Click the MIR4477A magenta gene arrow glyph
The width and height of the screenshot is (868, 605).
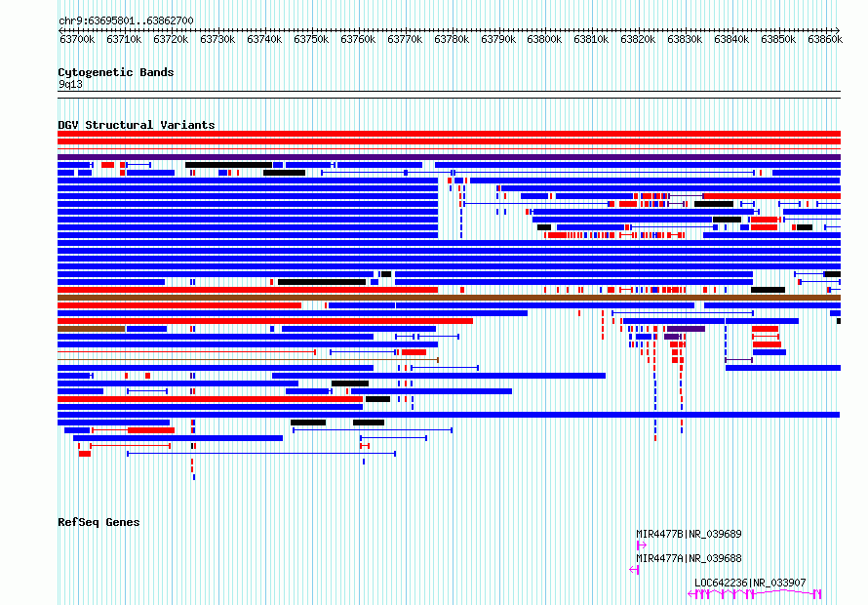634,570
